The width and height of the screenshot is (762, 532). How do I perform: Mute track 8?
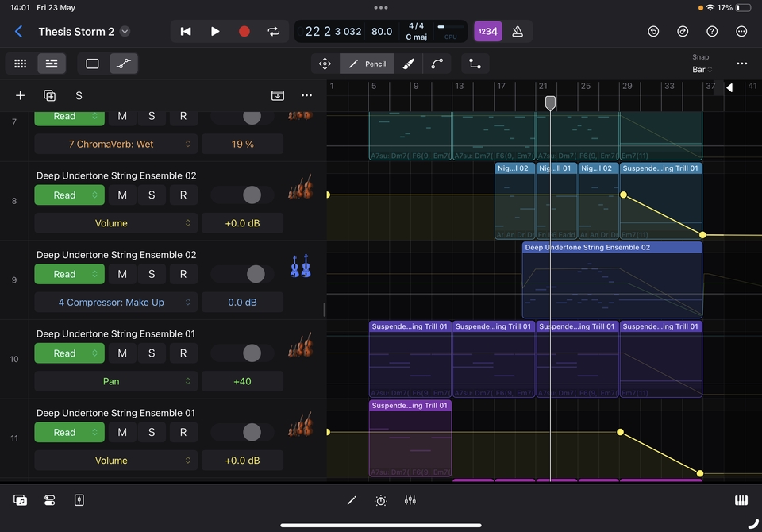tap(122, 195)
